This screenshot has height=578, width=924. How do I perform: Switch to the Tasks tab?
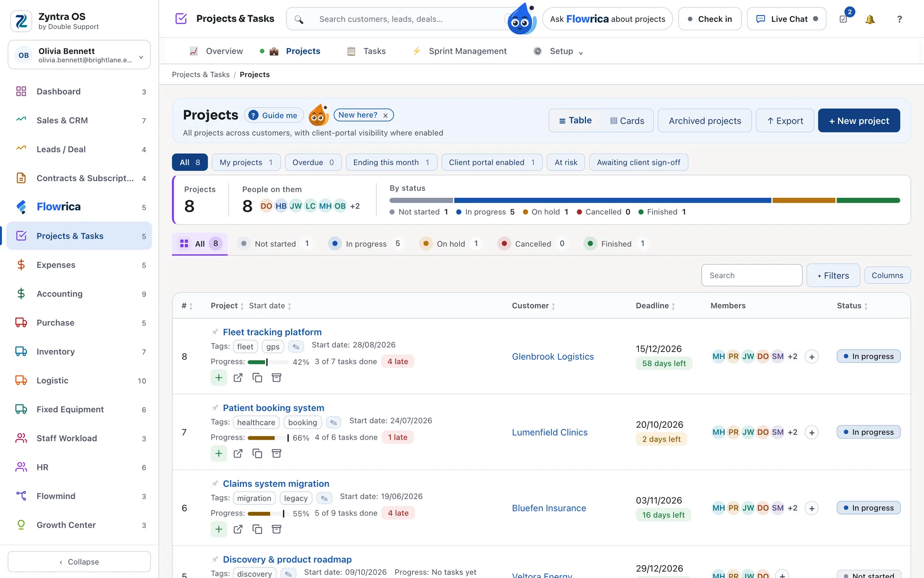[x=367, y=51]
